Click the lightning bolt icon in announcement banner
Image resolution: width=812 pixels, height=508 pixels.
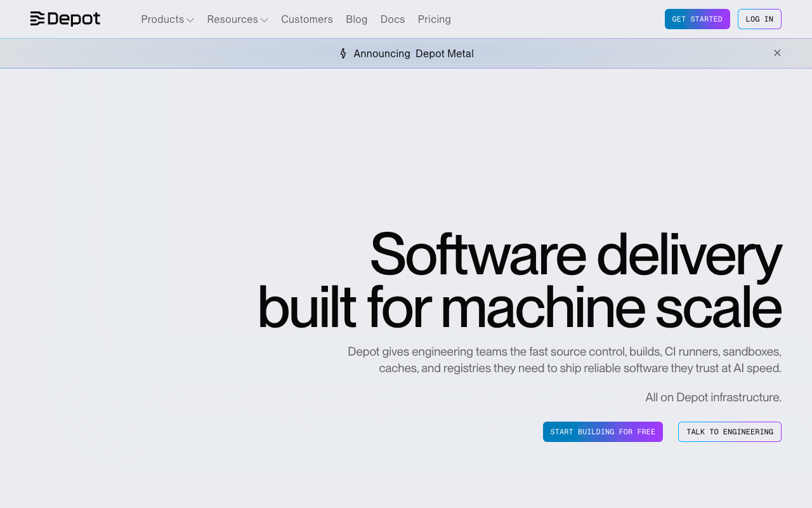(x=343, y=53)
